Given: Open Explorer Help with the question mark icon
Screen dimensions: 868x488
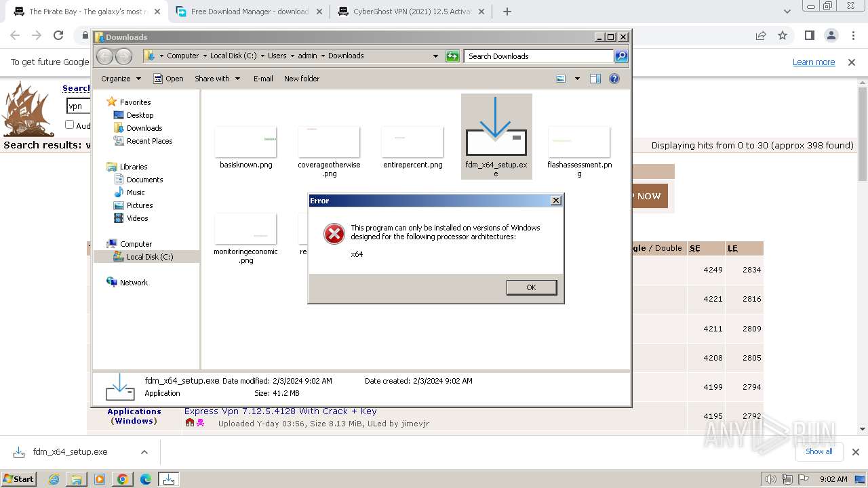Looking at the screenshot, I should (x=614, y=79).
